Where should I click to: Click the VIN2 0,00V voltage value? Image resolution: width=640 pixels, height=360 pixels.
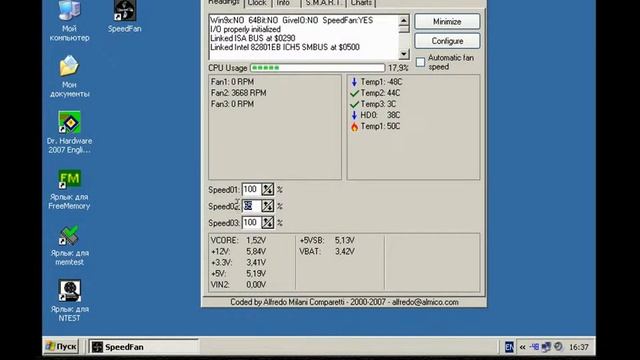(x=256, y=284)
